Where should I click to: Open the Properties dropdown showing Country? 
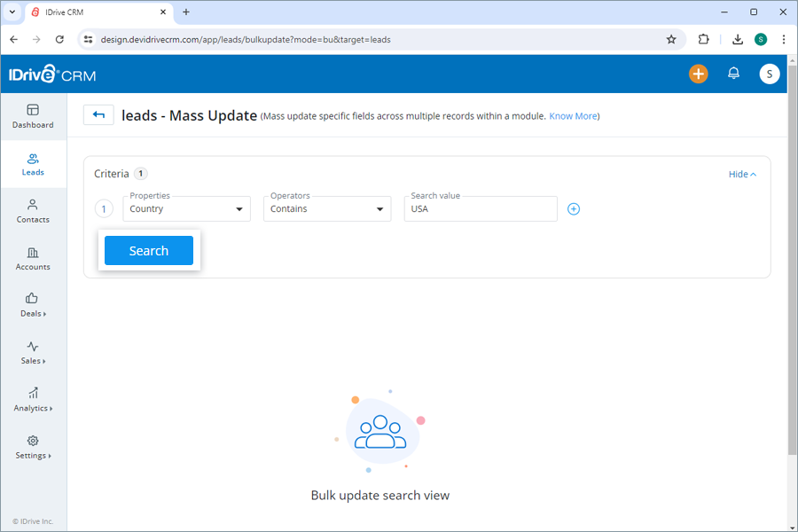[x=186, y=209]
